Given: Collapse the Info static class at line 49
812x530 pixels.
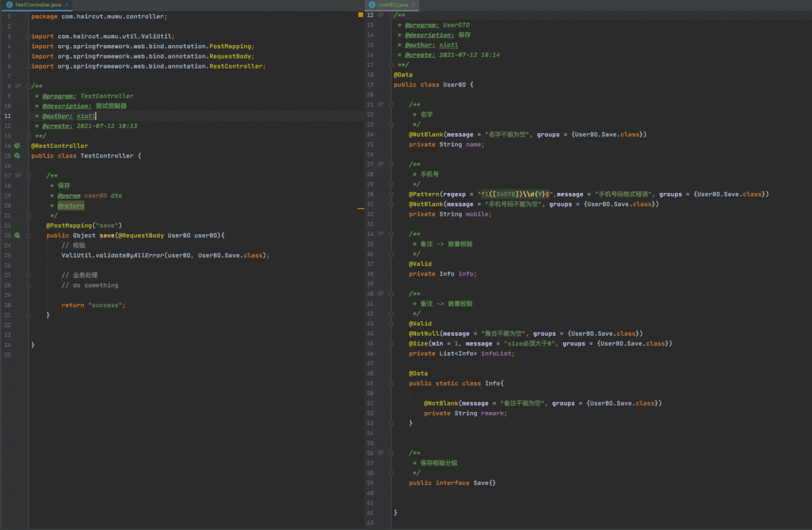Looking at the screenshot, I should pos(391,383).
